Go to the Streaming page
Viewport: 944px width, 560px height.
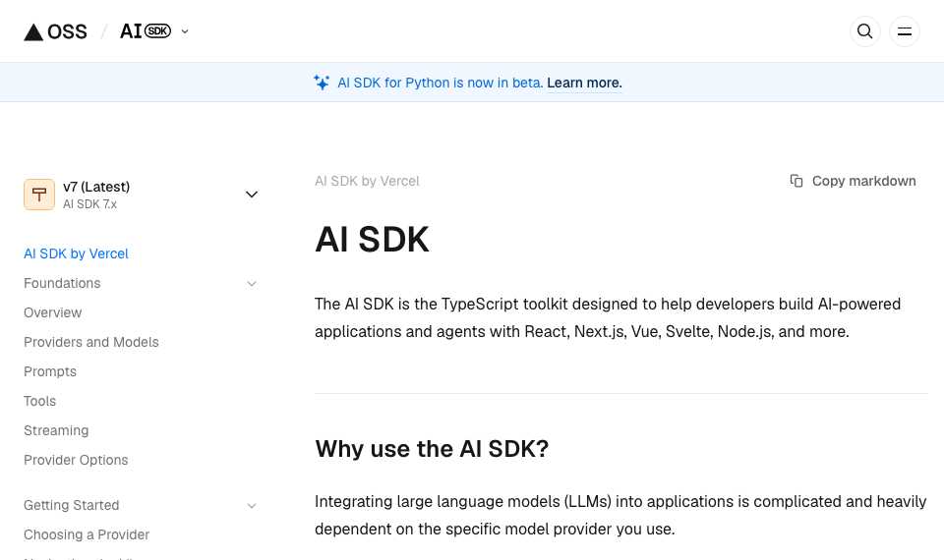coord(56,430)
